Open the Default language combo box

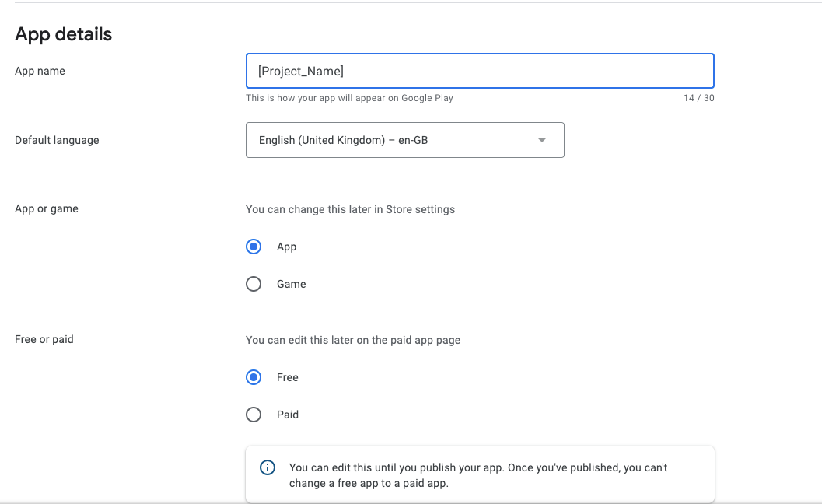click(404, 140)
